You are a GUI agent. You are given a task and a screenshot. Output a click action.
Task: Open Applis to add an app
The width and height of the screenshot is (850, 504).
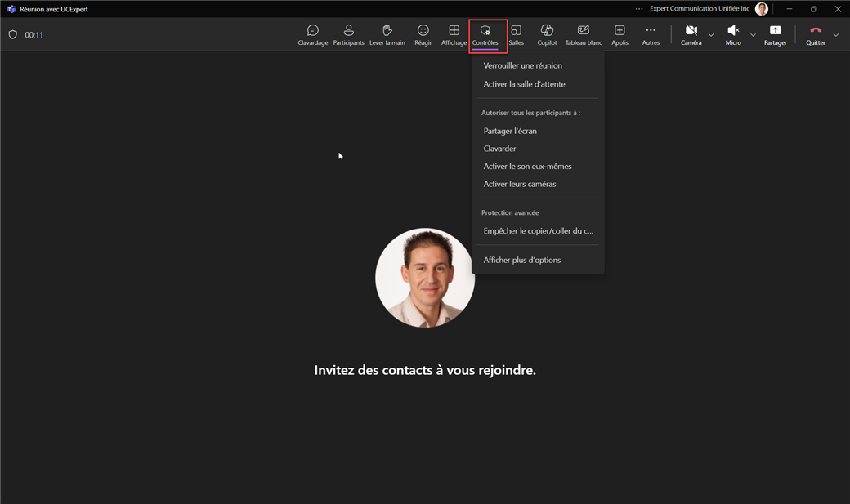(620, 34)
